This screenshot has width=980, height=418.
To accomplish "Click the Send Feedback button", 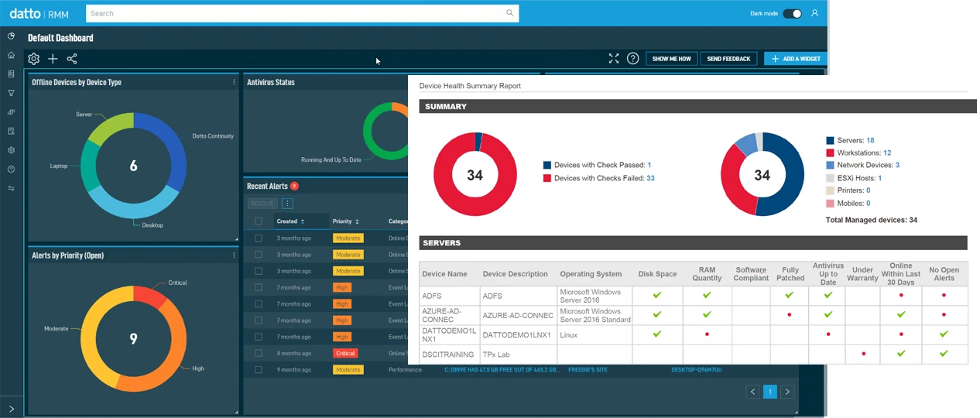I will coord(728,59).
